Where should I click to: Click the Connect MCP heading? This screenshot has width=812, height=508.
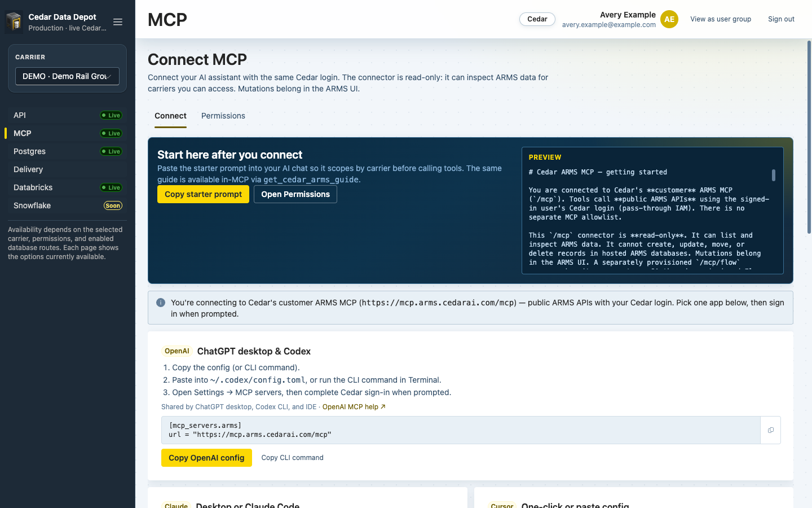coord(197,59)
